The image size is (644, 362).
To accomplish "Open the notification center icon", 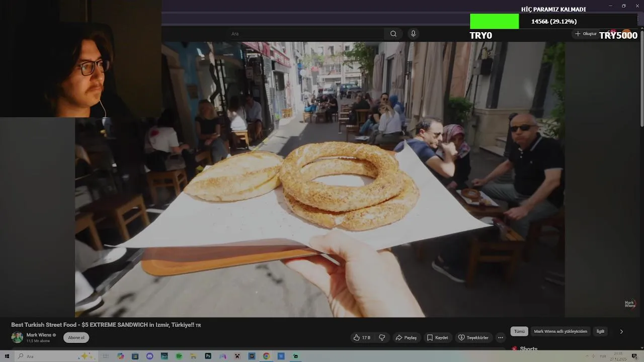I will (634, 356).
